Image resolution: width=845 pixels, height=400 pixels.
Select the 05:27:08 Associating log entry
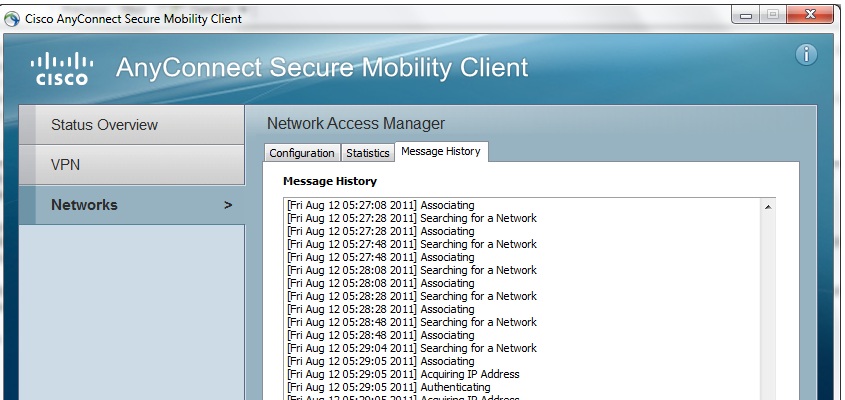point(380,205)
